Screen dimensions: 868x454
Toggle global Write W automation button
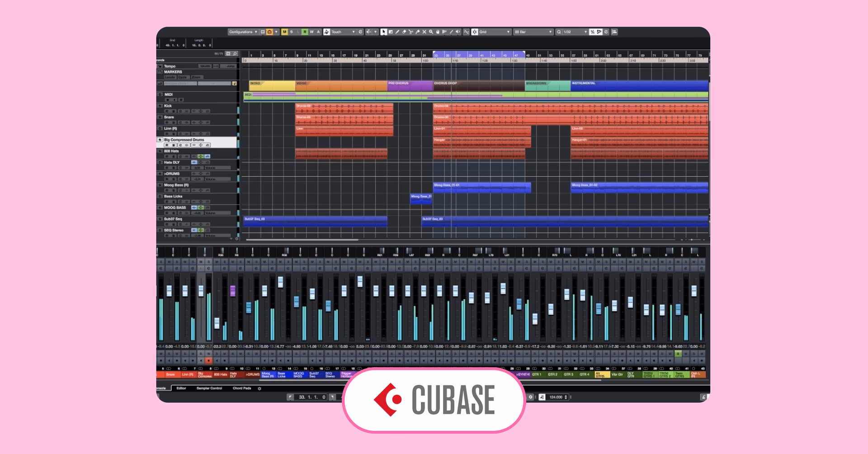311,32
